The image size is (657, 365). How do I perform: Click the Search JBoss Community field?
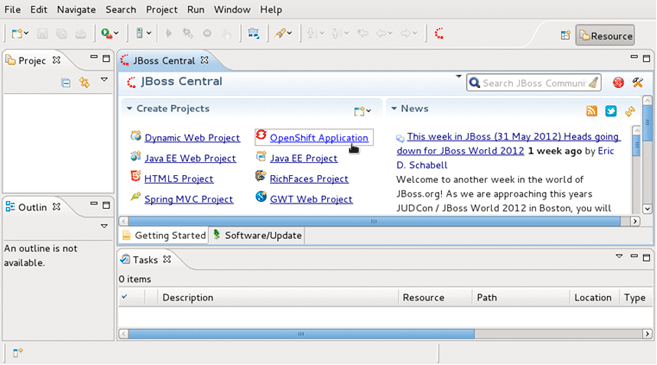(534, 83)
